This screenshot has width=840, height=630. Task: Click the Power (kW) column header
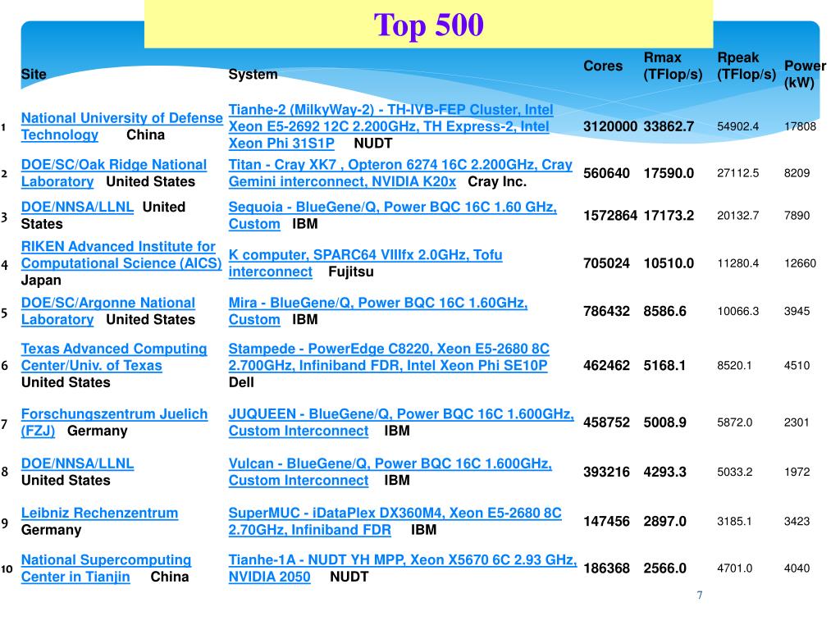tap(805, 75)
